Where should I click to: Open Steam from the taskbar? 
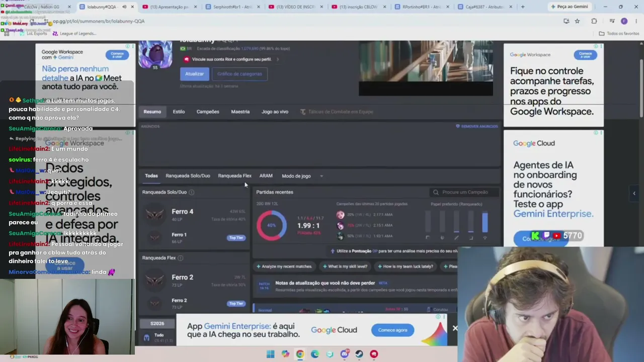pos(359,354)
